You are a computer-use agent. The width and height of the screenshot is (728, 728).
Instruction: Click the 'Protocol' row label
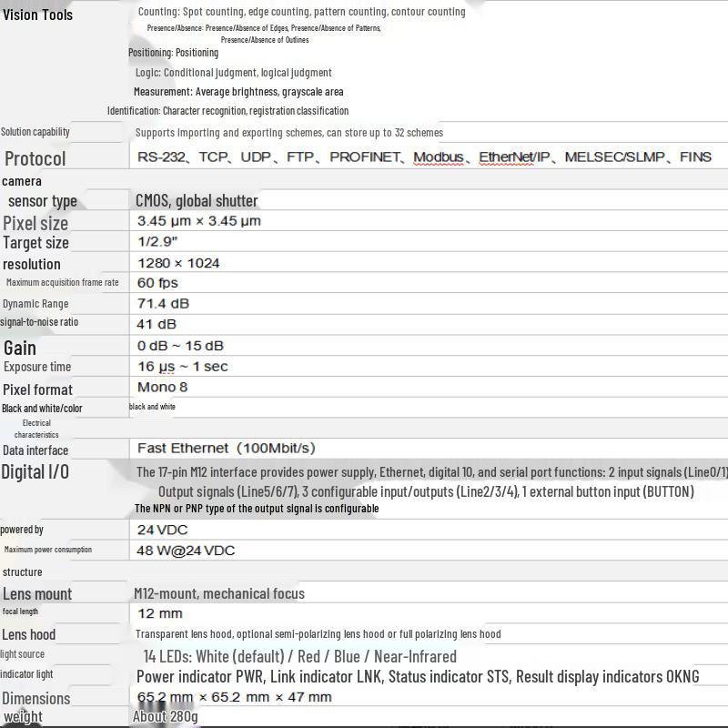(x=35, y=158)
